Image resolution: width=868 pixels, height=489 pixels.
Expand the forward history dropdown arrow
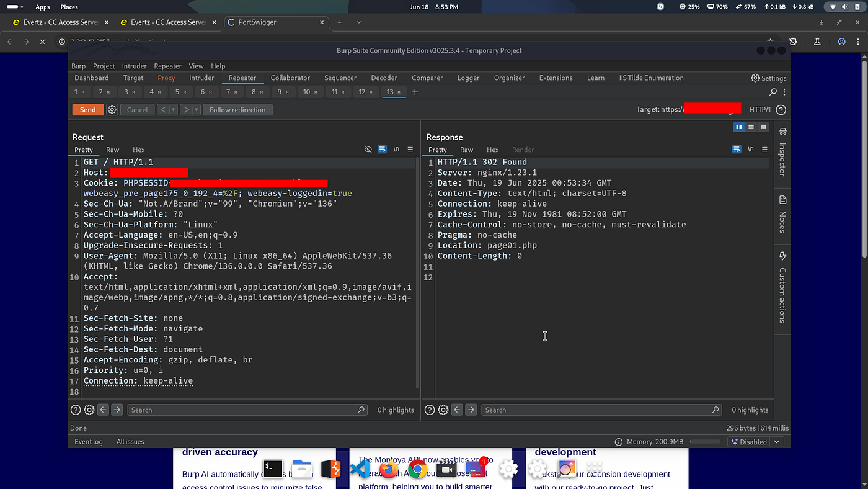pyautogui.click(x=197, y=110)
